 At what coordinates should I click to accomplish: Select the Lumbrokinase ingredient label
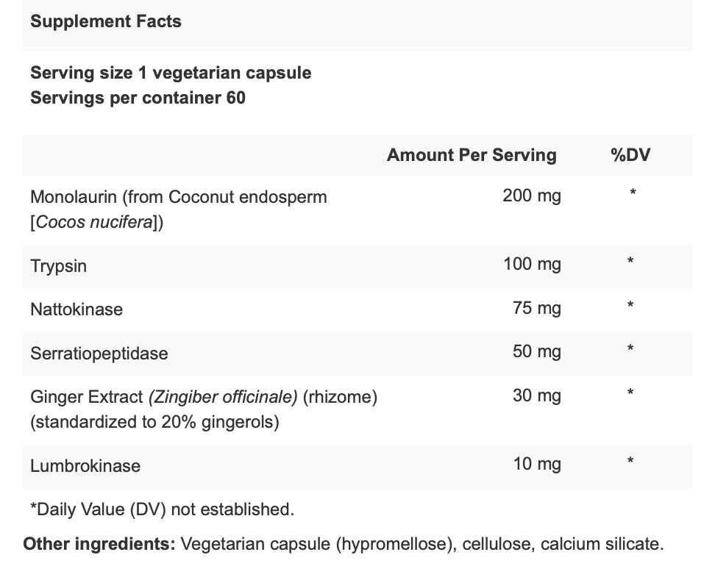click(x=85, y=466)
